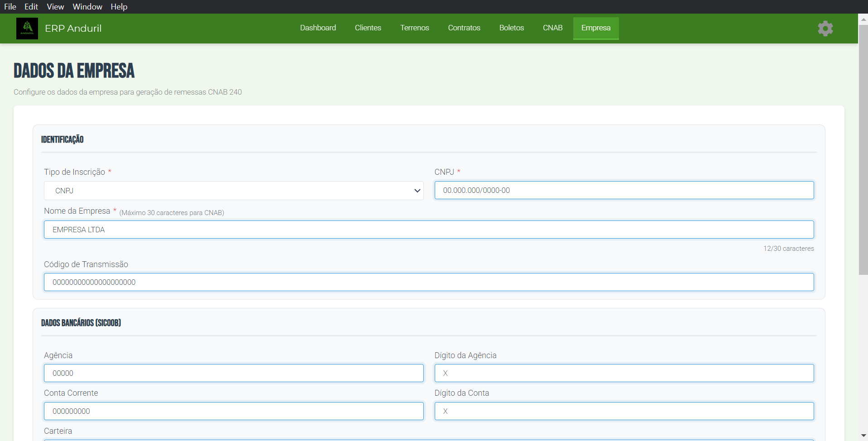Screen dimensions: 868x441
Task: Open the Contratos tab
Action: coord(464,28)
